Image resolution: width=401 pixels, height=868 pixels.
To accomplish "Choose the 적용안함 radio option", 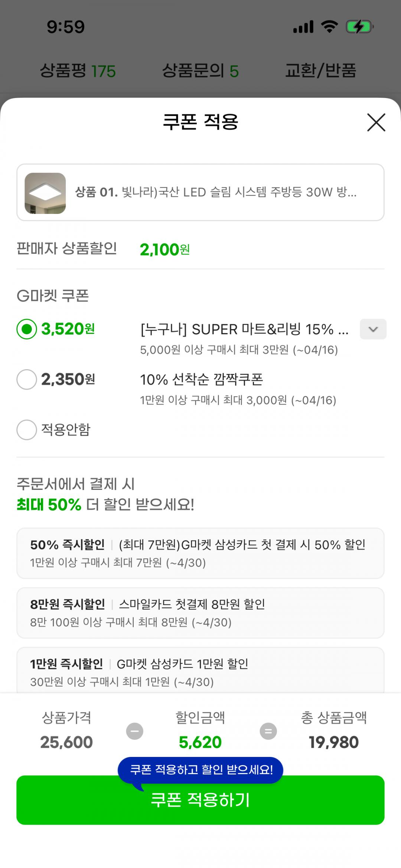I will (27, 430).
